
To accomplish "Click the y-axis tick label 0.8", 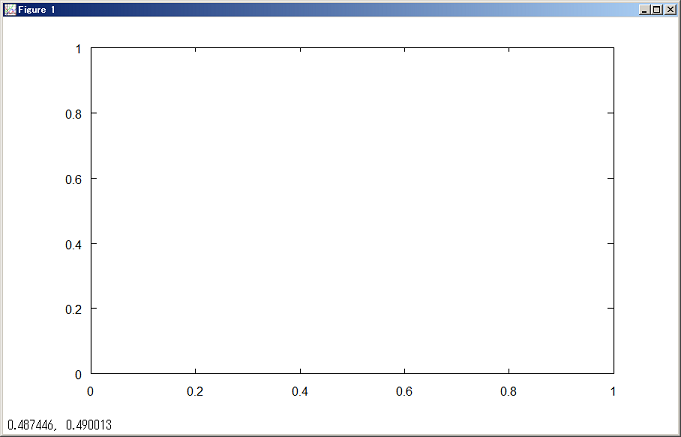I will click(73, 114).
